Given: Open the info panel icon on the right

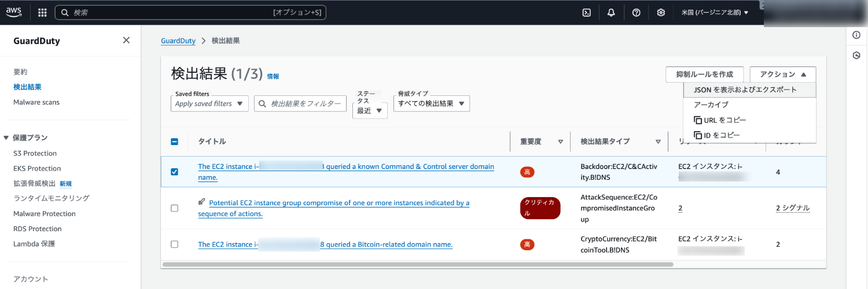Looking at the screenshot, I should coord(856,35).
